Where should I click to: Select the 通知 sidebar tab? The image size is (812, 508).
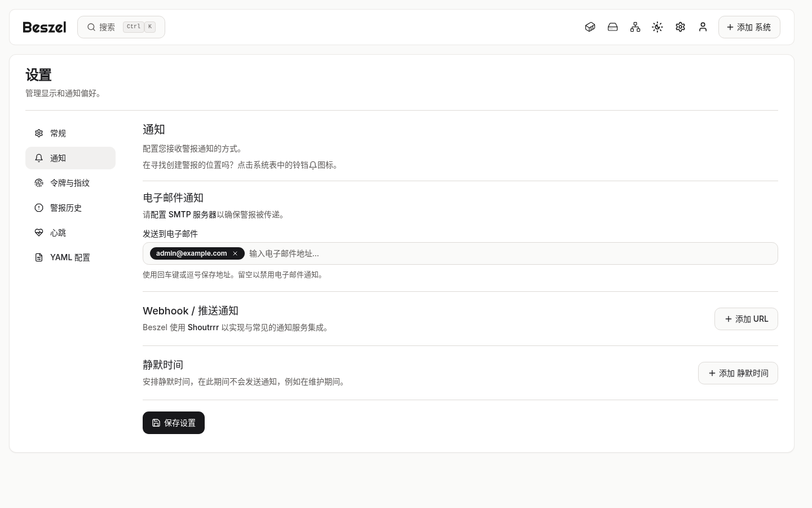[x=70, y=158]
